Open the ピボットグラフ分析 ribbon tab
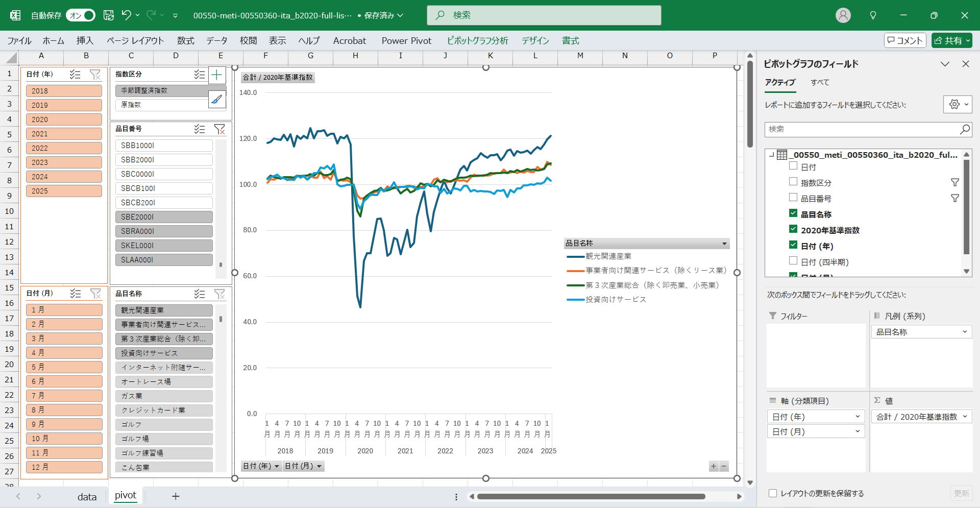Viewport: 980px width, 508px height. (477, 41)
